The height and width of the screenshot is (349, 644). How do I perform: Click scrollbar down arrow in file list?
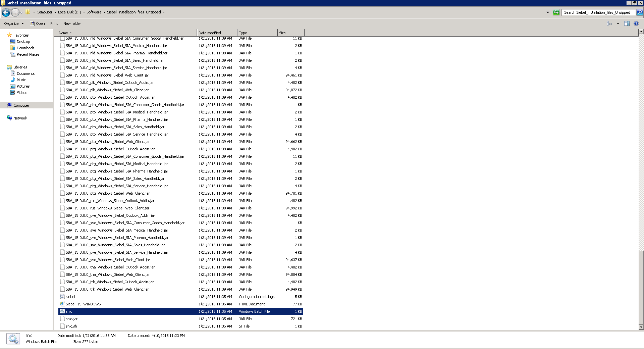point(641,327)
